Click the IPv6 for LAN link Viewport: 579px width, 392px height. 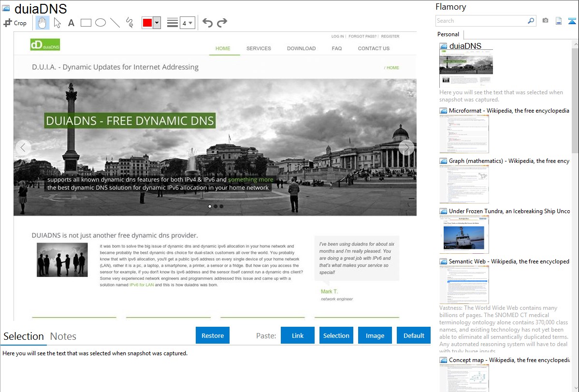click(142, 285)
